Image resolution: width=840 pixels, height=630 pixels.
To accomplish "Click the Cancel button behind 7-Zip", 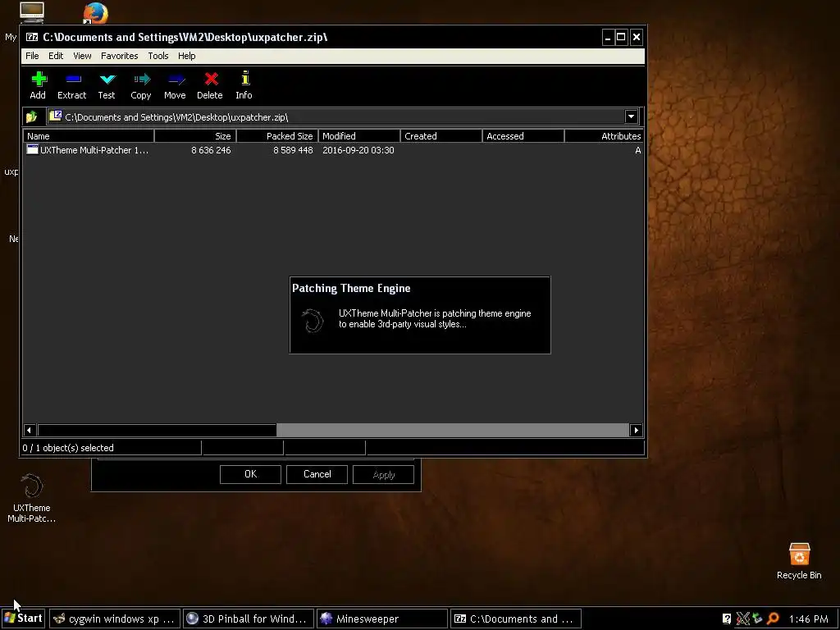I will (x=317, y=474).
